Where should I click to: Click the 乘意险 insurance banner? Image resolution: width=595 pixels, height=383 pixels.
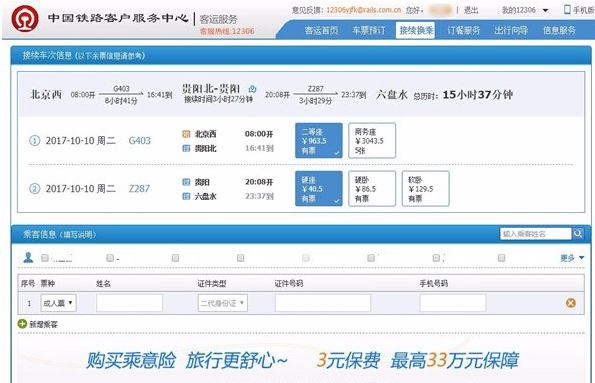[x=302, y=360]
